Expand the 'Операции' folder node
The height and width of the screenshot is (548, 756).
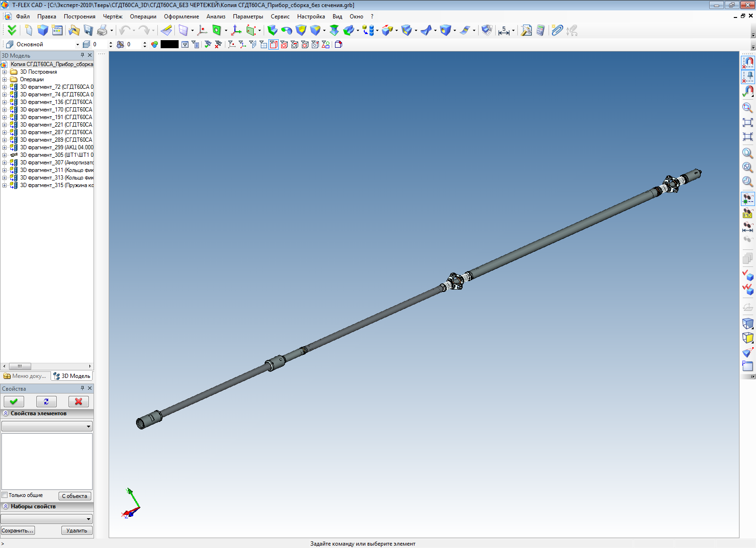[x=5, y=79]
